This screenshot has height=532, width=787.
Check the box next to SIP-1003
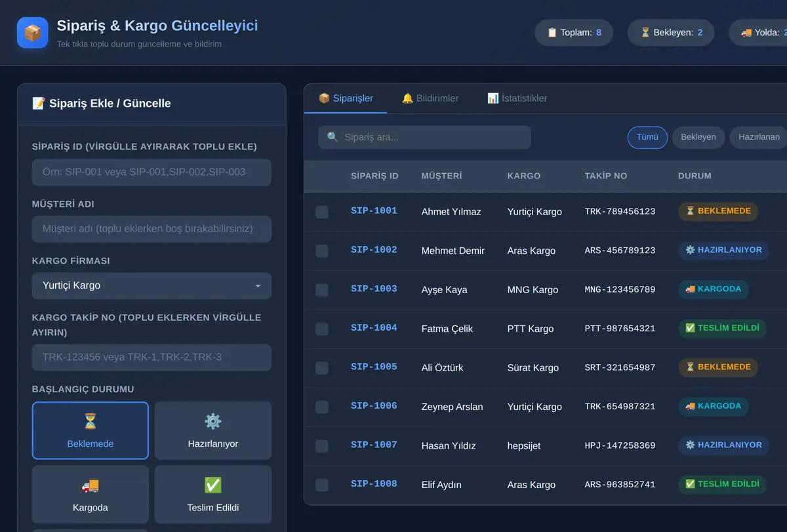click(x=322, y=290)
